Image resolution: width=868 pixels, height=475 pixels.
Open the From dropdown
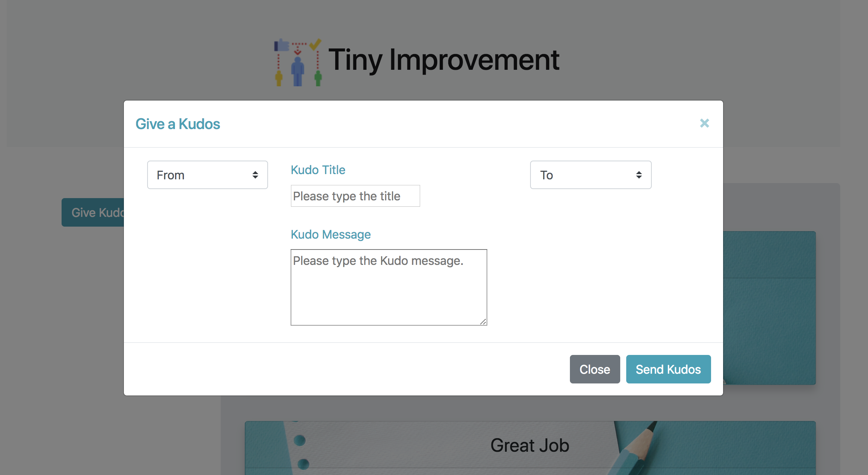tap(207, 175)
